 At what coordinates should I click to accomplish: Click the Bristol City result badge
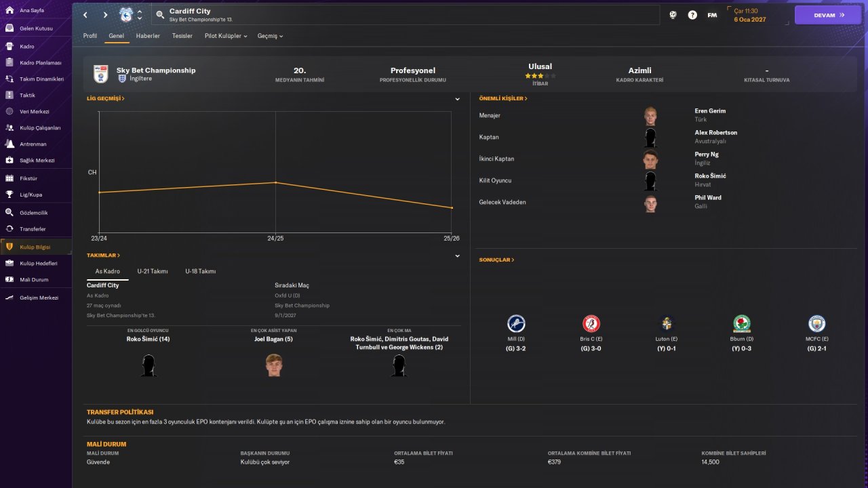click(591, 323)
